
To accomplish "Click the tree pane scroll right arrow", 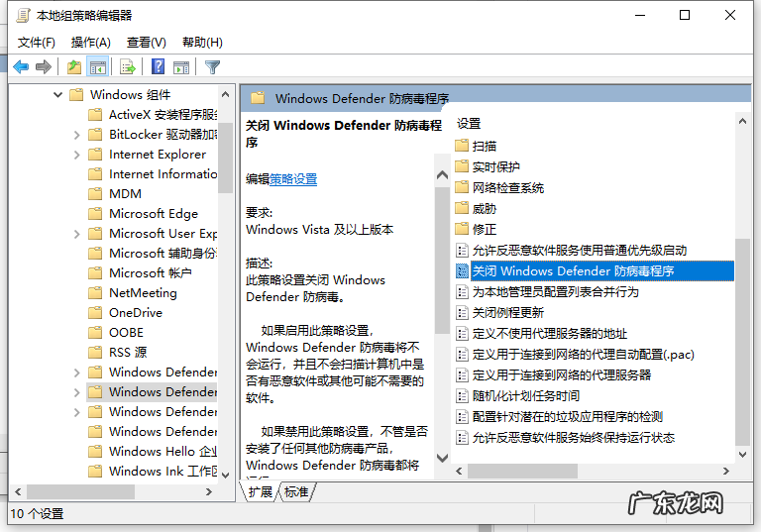I will click(x=209, y=491).
